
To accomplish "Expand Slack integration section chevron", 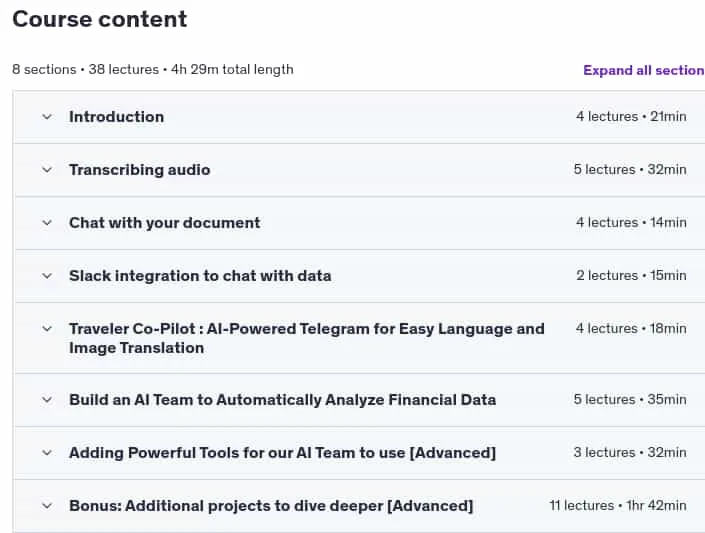I will 47,276.
